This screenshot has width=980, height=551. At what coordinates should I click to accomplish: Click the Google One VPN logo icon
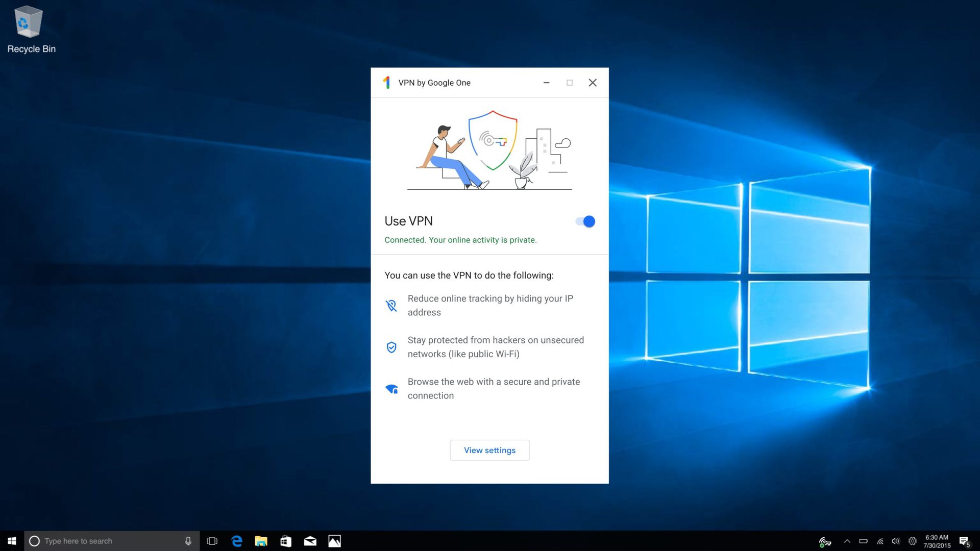tap(386, 82)
